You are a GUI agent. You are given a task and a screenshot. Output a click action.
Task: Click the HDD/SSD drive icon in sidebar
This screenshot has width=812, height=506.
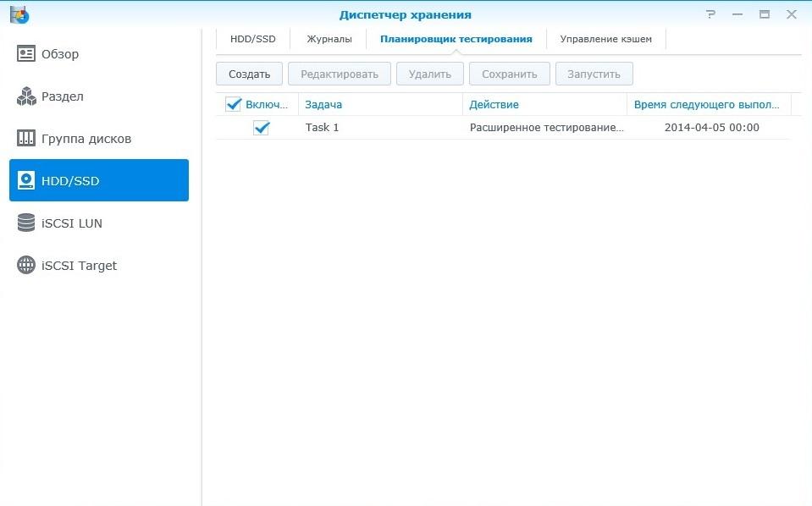pyautogui.click(x=26, y=180)
